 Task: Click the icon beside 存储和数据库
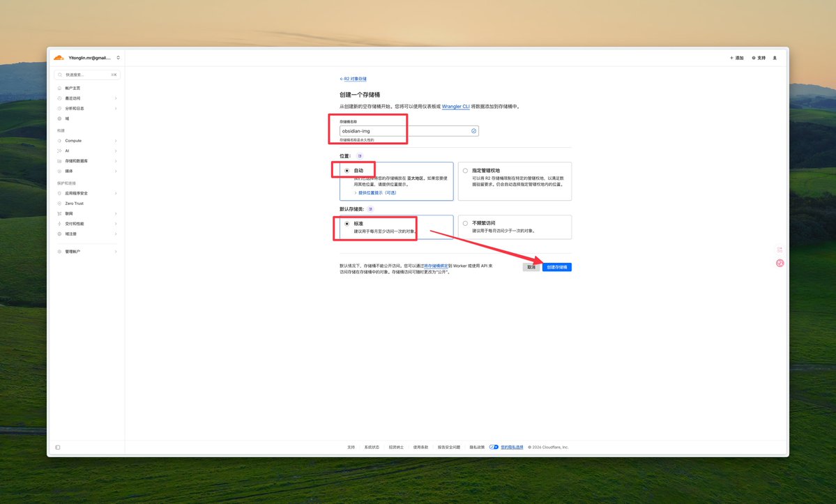[x=59, y=161]
